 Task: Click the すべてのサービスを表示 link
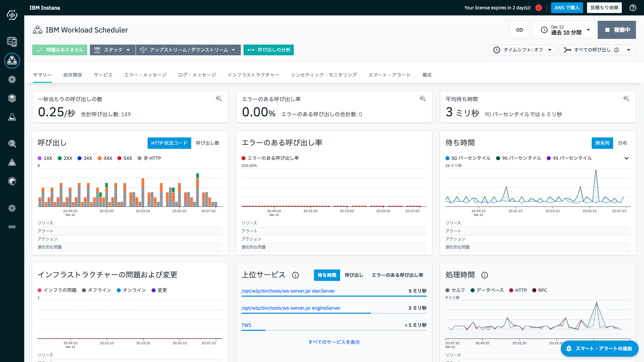(x=334, y=342)
